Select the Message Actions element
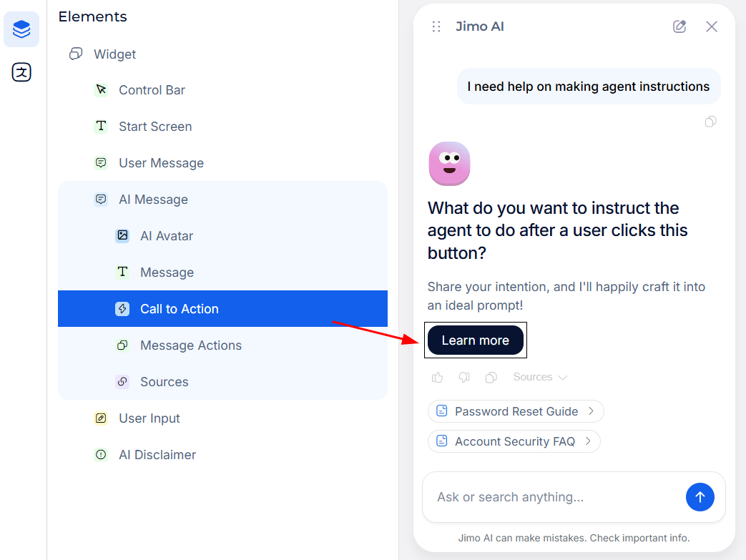This screenshot has width=746, height=560. 190,345
